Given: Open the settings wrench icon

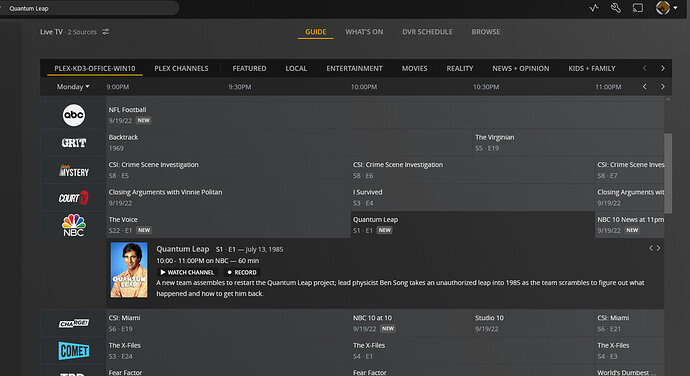Looking at the screenshot, I should pos(616,8).
